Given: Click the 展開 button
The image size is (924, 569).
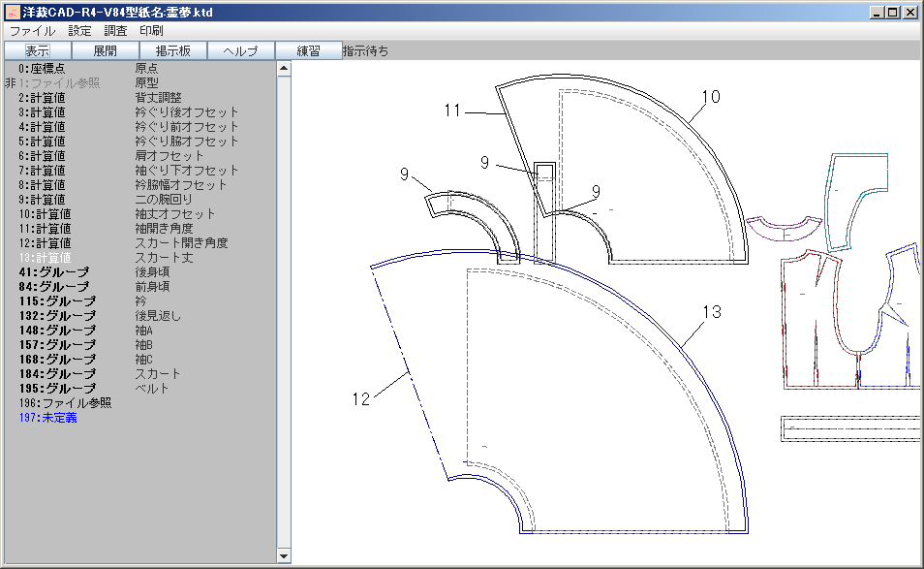Looking at the screenshot, I should (x=106, y=50).
